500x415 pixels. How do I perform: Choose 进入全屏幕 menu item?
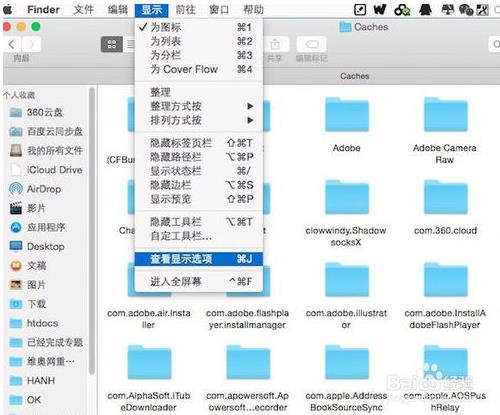199,282
